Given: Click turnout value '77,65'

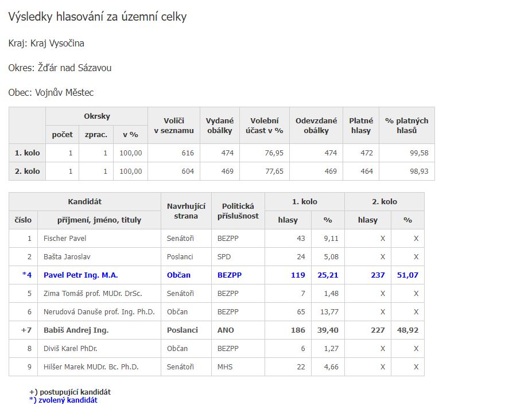Looking at the screenshot, I should tap(274, 171).
